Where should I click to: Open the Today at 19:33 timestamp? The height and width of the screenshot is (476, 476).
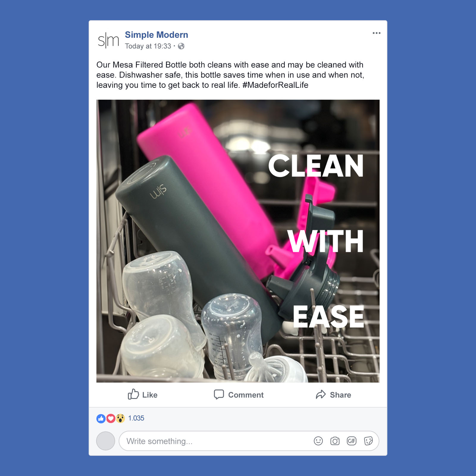[148, 46]
